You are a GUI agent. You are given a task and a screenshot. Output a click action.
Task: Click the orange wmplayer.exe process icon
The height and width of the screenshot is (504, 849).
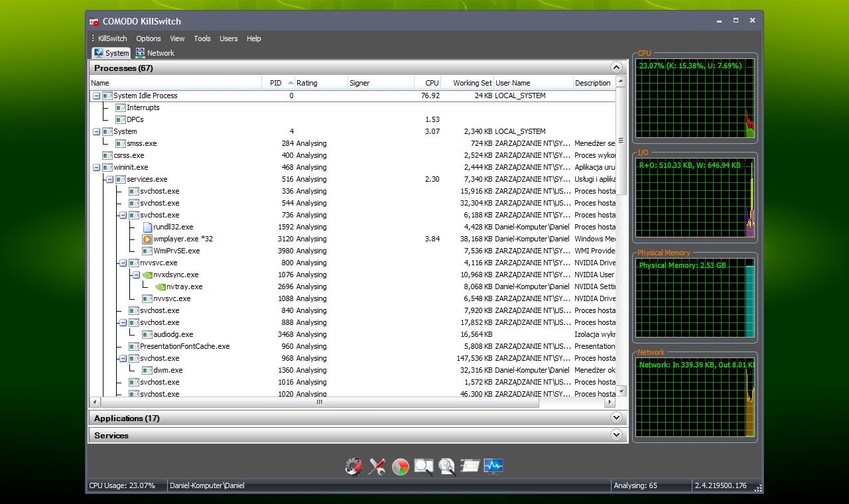point(147,239)
